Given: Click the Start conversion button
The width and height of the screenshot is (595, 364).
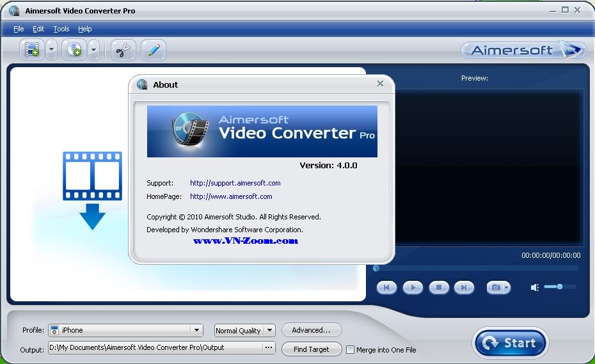Looking at the screenshot, I should [511, 343].
